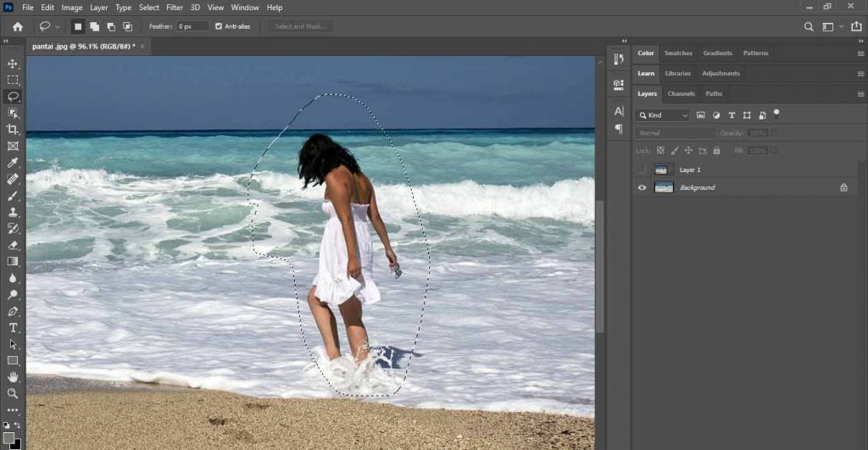
Task: Click the foreground color swatch
Action: [8, 438]
